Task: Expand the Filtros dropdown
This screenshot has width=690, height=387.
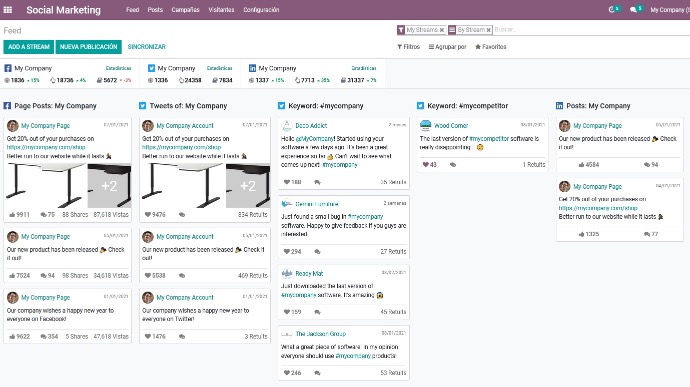Action: (408, 47)
